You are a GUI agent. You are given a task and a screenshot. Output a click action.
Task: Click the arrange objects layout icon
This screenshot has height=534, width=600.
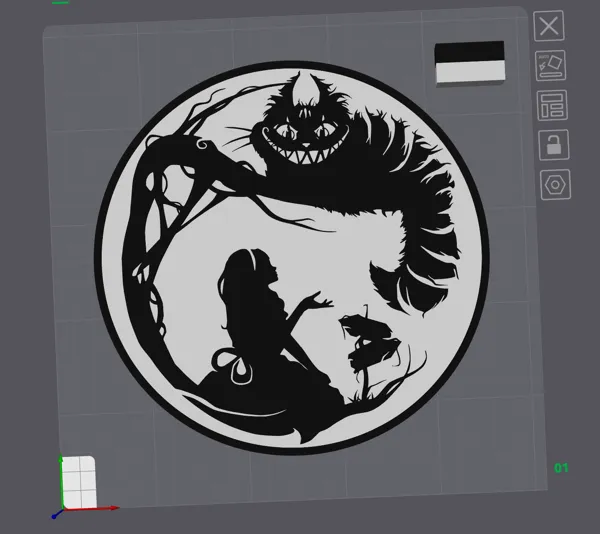click(x=552, y=105)
